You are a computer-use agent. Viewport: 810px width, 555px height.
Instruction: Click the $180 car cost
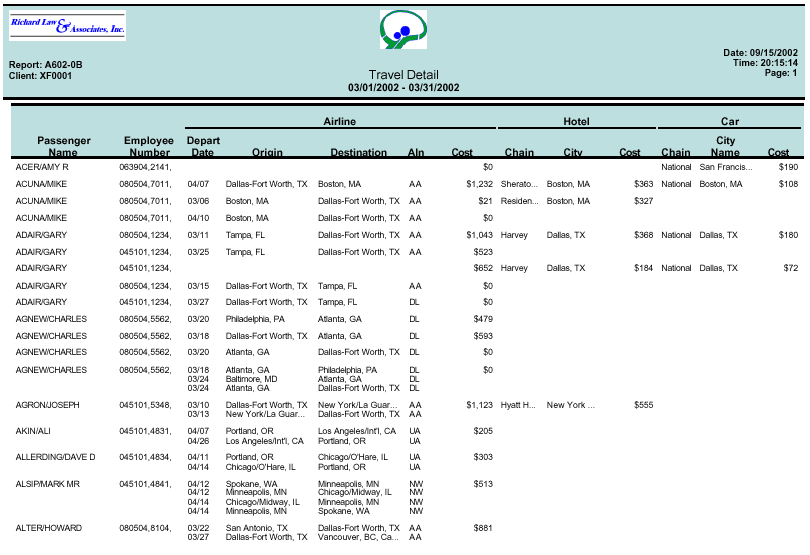point(788,235)
